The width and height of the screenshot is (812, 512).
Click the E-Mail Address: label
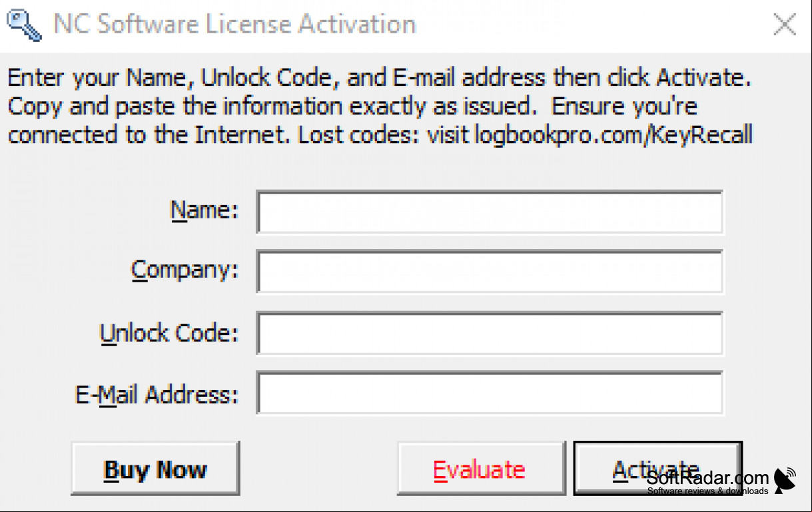pos(157,395)
